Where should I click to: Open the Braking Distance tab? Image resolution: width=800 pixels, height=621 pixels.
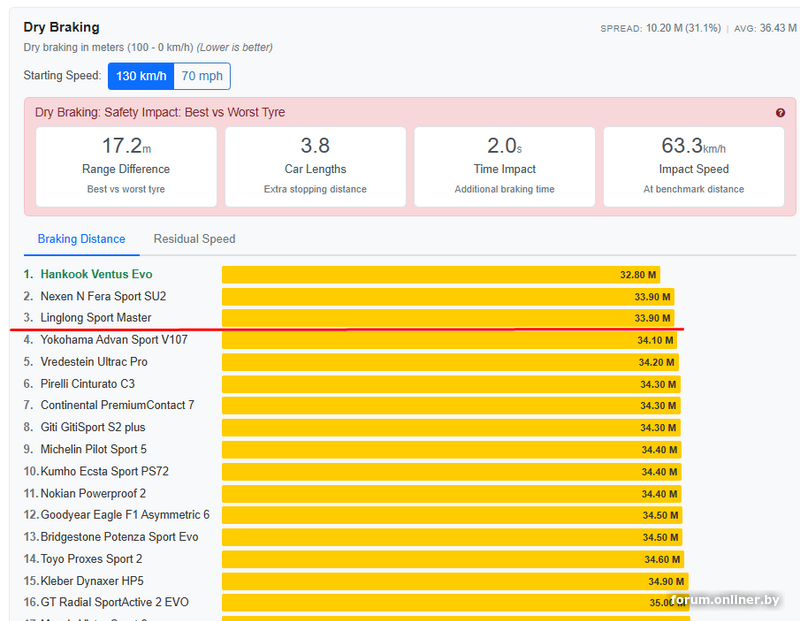point(81,239)
